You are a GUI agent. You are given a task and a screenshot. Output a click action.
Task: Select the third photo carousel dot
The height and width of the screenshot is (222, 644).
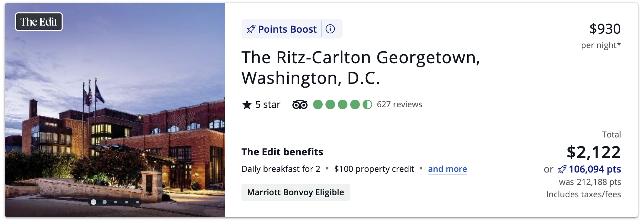click(x=116, y=202)
